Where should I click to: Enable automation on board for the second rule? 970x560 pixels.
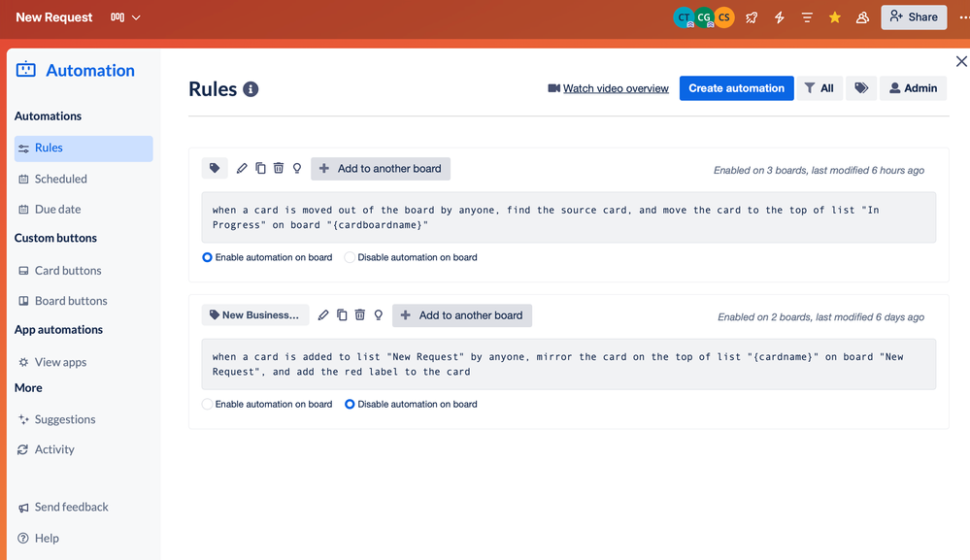[x=206, y=404]
